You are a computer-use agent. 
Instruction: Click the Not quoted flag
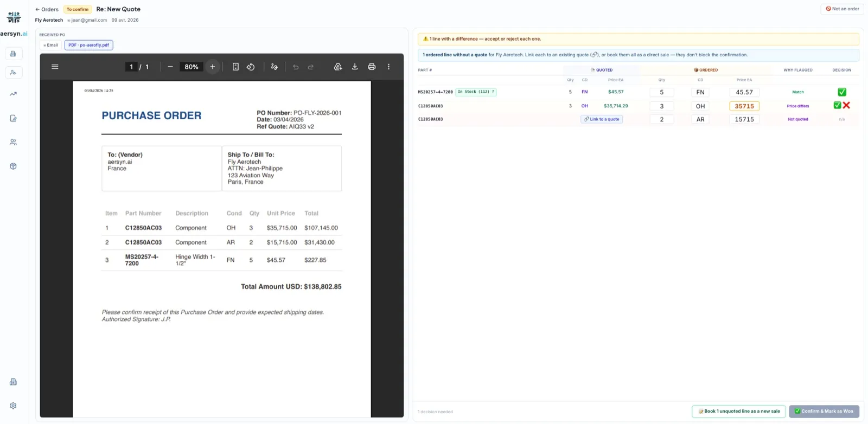(798, 119)
